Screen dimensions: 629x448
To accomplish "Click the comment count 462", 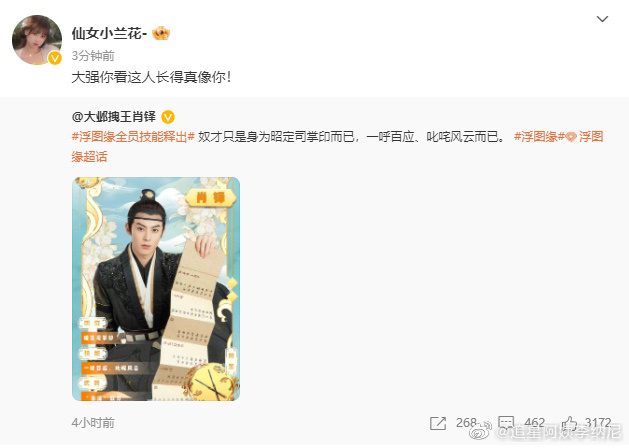I will [x=534, y=422].
